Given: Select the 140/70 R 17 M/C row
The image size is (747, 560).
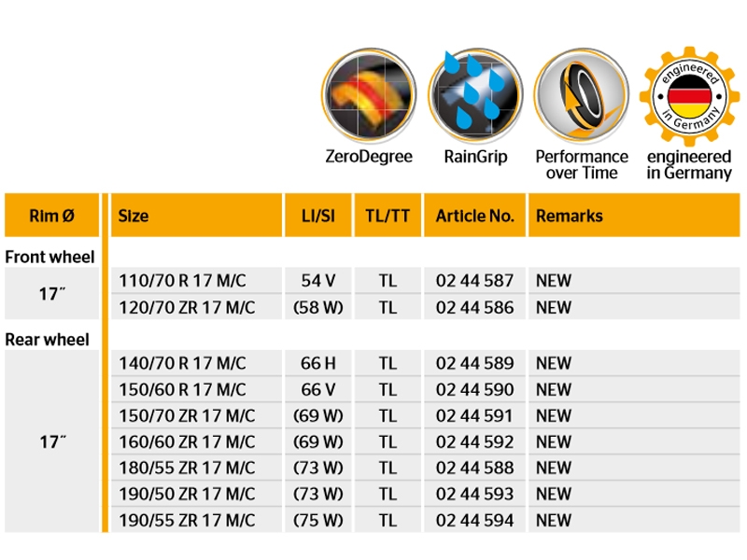Looking at the screenshot, I should 183,363.
